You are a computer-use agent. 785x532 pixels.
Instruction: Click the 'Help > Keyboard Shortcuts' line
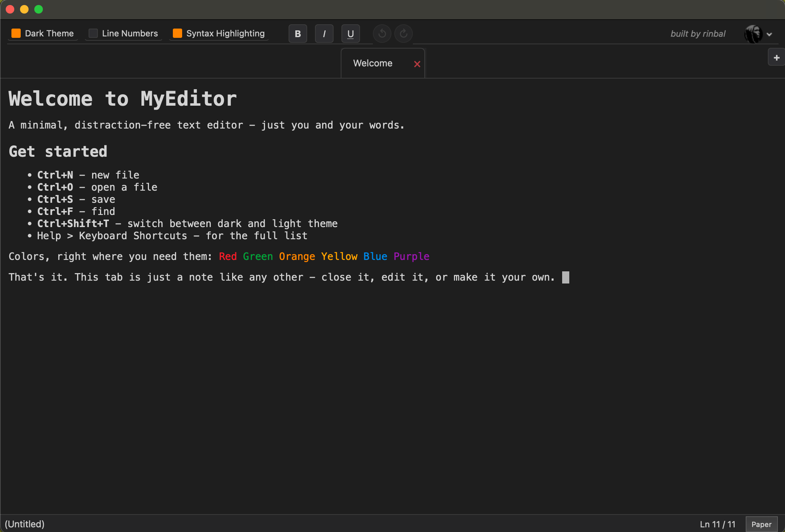(172, 236)
